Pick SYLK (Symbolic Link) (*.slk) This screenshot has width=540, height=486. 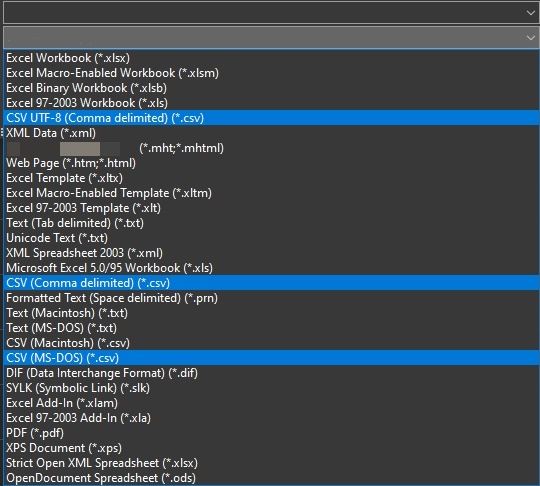pos(271,388)
